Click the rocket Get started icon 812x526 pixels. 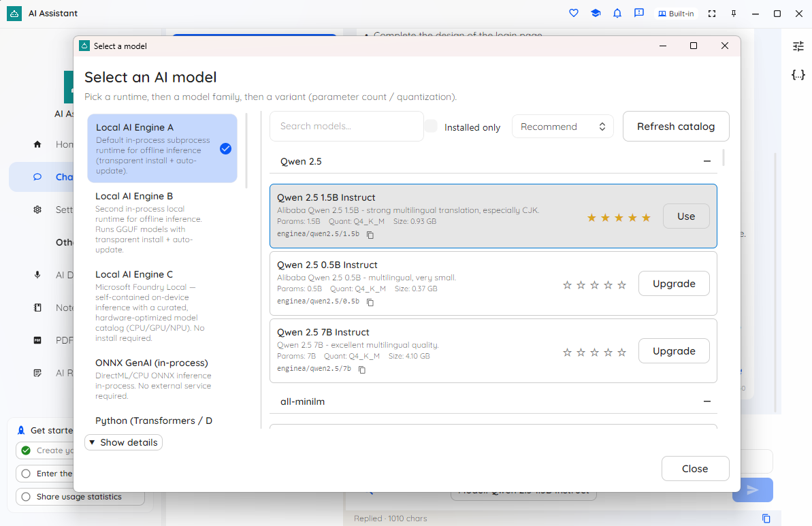click(x=21, y=430)
